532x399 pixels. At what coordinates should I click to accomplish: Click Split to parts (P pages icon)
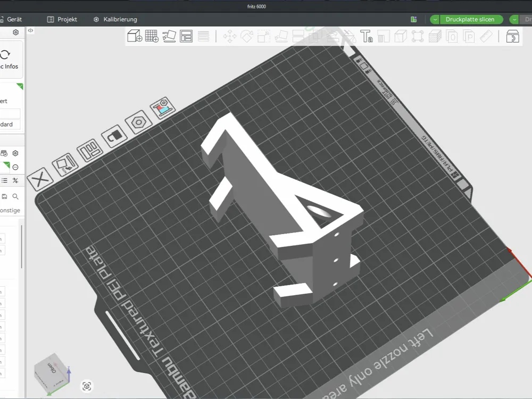click(469, 36)
